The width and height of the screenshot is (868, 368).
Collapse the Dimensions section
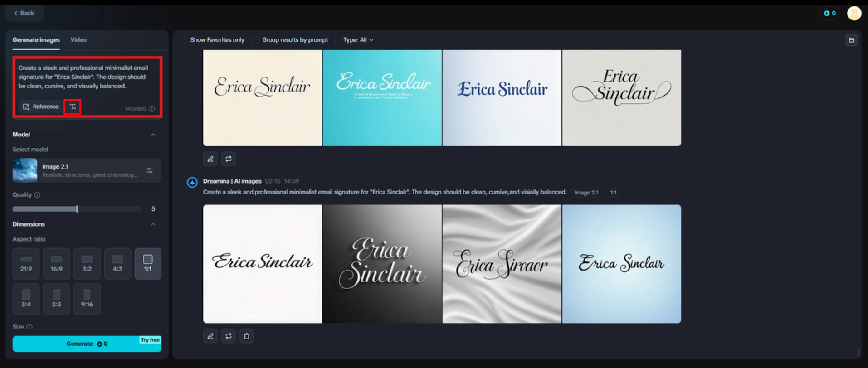[153, 224]
